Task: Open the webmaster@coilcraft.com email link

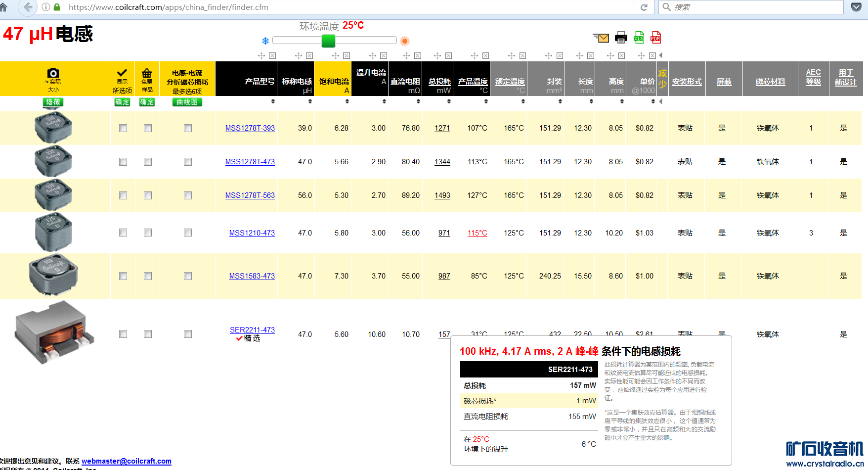Action: pos(127,461)
